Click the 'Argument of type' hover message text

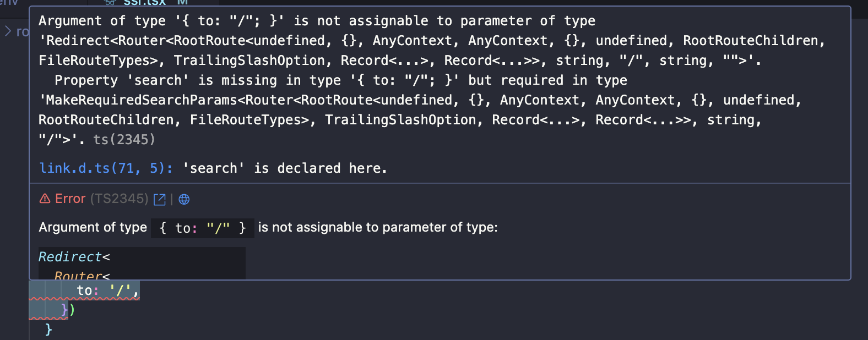[x=93, y=227]
